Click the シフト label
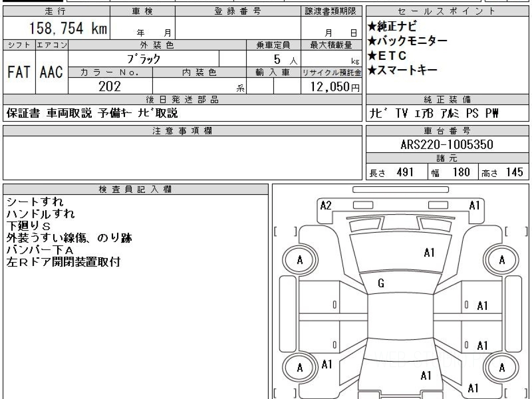Image resolution: width=532 pixels, height=399 pixels. (19, 45)
